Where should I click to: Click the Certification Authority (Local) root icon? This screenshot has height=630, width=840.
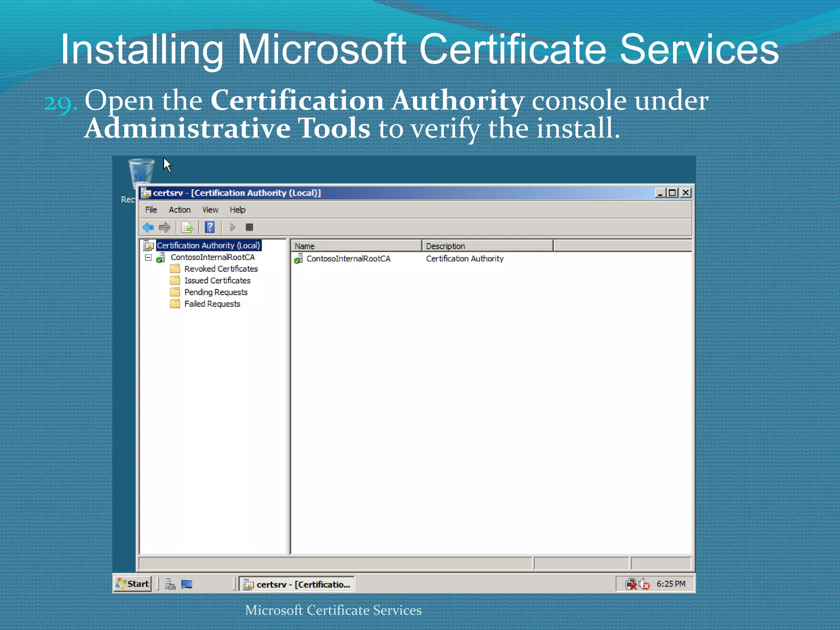click(x=148, y=245)
